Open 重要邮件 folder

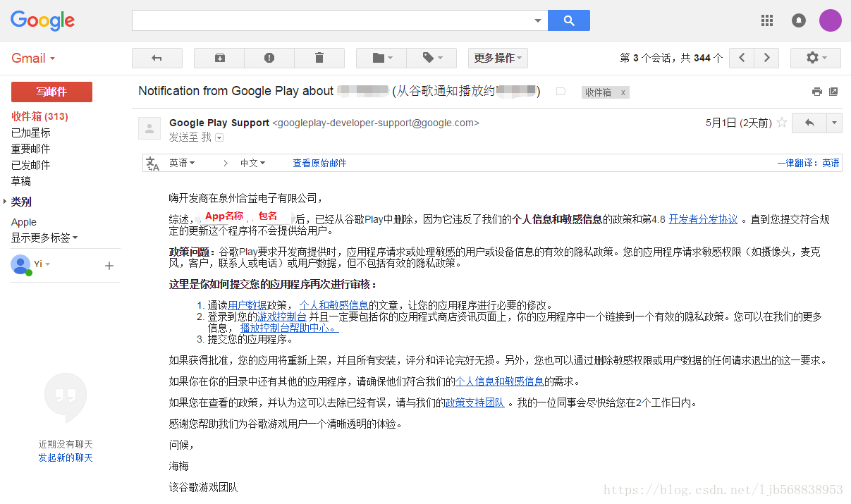point(30,149)
